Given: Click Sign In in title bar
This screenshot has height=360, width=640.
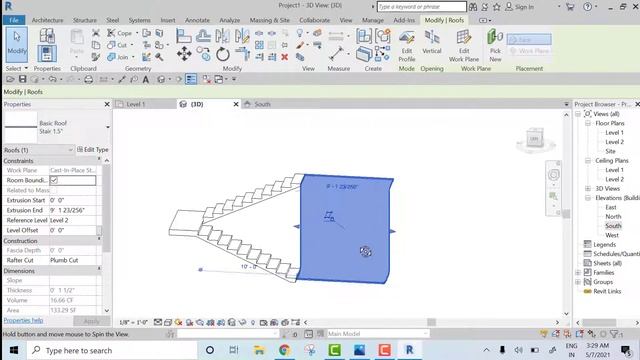Looking at the screenshot, I should [x=520, y=7].
